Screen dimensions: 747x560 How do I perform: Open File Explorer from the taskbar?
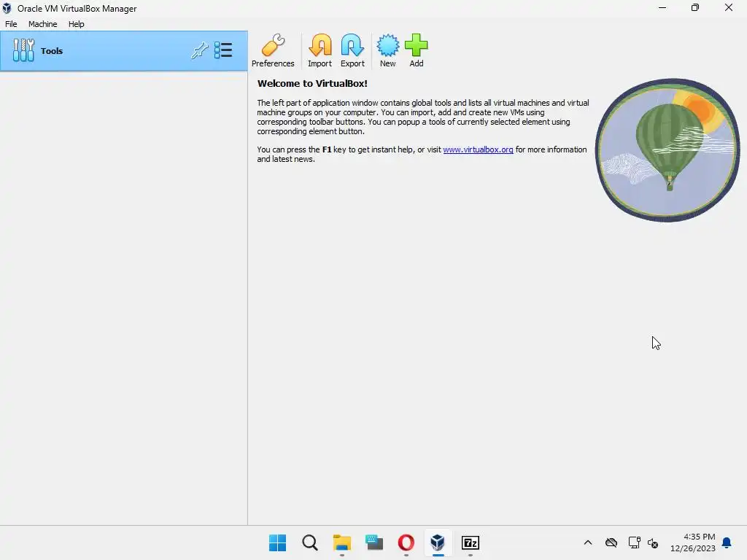[342, 542]
